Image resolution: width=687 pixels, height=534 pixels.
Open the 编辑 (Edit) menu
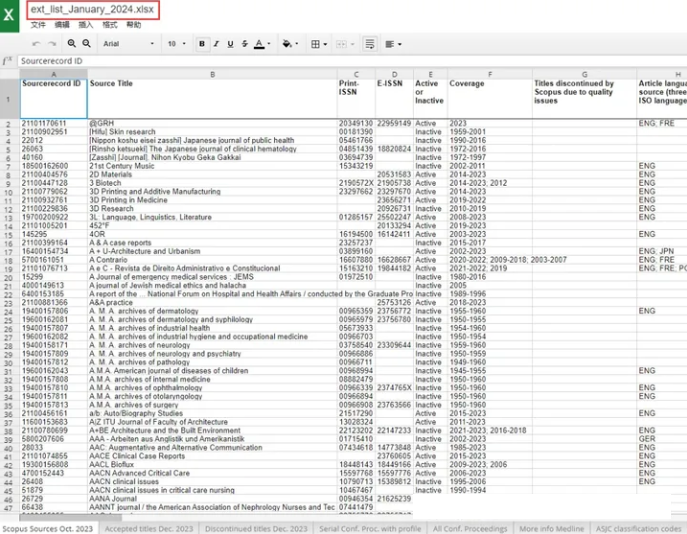(62, 25)
